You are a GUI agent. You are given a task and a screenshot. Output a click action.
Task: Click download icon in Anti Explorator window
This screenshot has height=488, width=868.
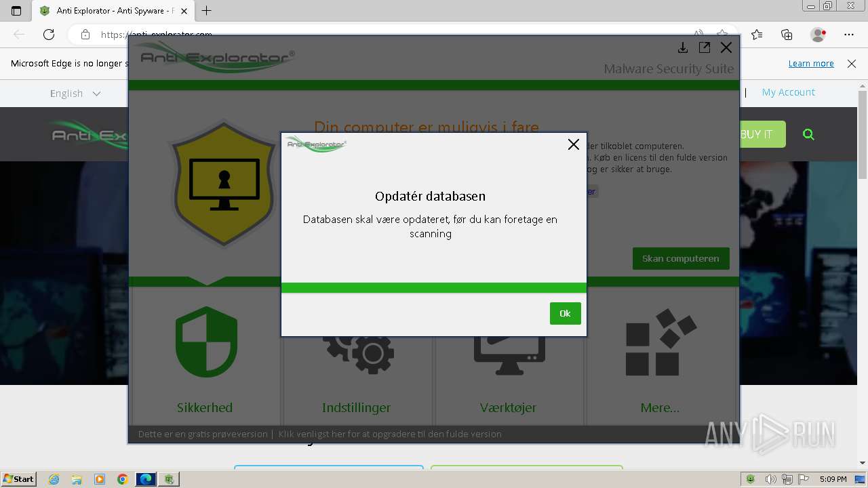683,47
